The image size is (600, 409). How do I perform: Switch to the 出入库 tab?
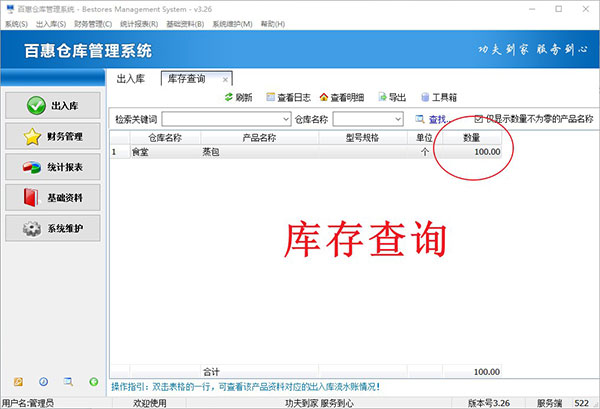(x=133, y=78)
